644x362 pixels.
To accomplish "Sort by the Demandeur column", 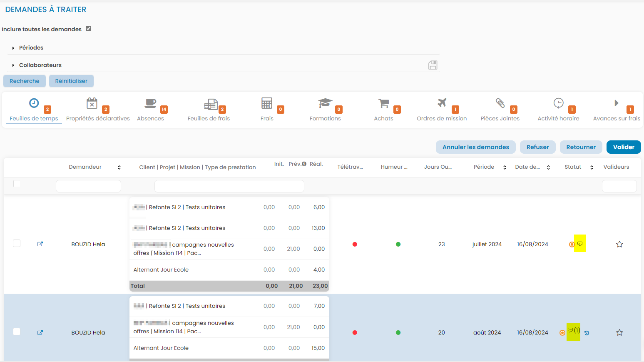I will 119,167.
